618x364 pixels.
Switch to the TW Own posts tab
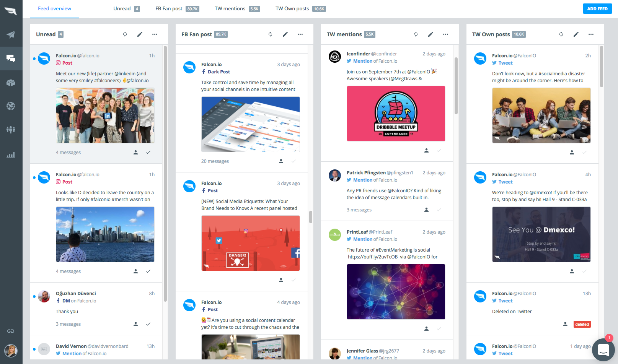point(301,9)
